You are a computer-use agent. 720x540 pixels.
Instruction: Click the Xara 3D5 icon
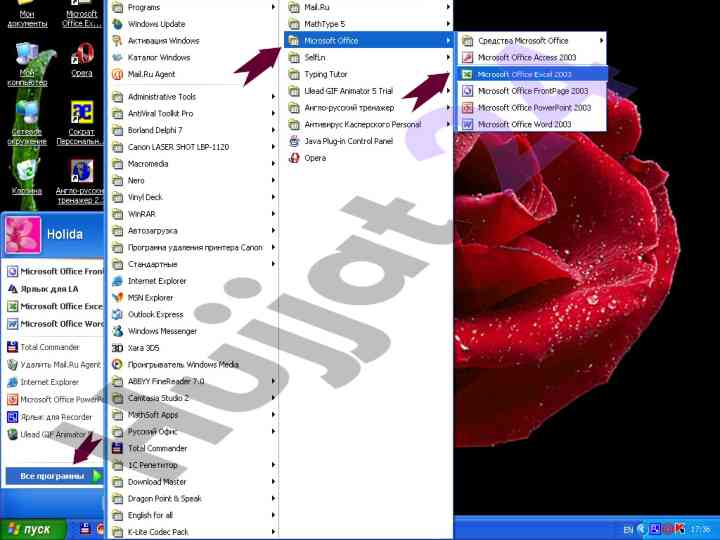coord(118,348)
